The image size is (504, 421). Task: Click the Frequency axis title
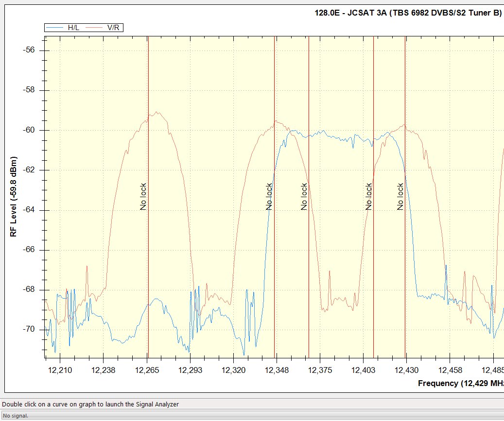pos(461,383)
